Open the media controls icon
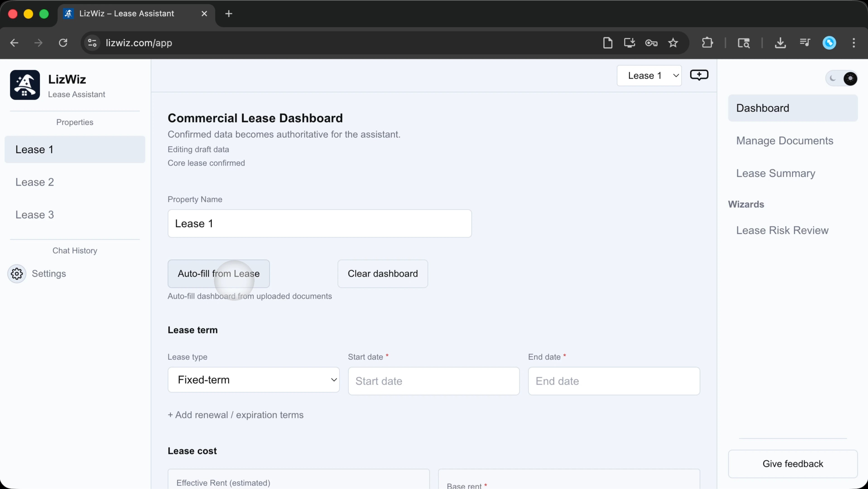Image resolution: width=868 pixels, height=489 pixels. tap(805, 43)
